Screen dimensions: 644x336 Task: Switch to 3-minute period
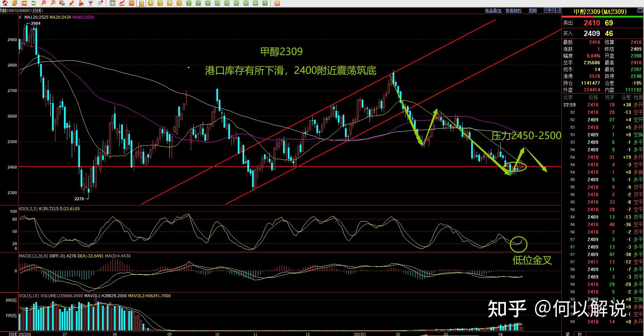point(198,3)
